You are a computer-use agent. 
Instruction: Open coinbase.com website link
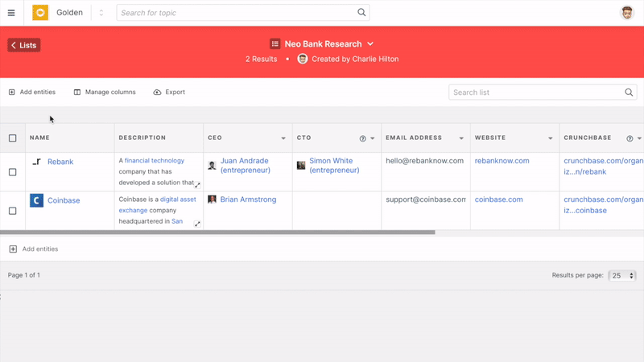pyautogui.click(x=498, y=200)
